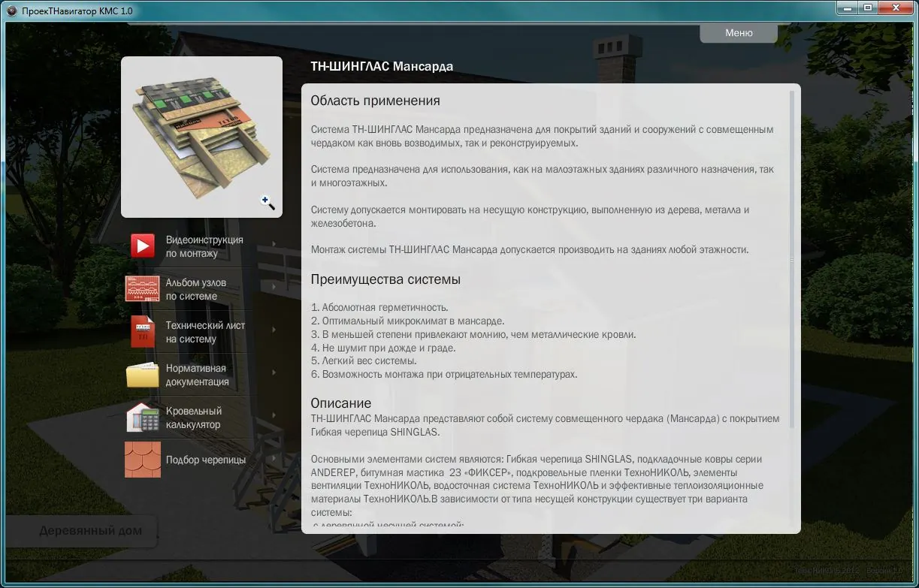
Task: Click the Преимущества системы heading
Action: pos(385,279)
